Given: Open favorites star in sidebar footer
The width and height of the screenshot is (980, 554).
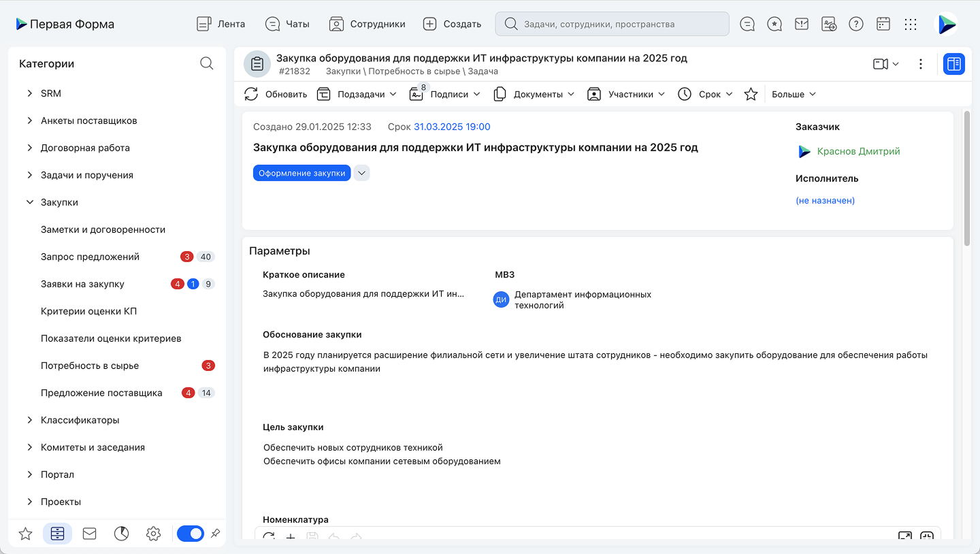Looking at the screenshot, I should (25, 534).
